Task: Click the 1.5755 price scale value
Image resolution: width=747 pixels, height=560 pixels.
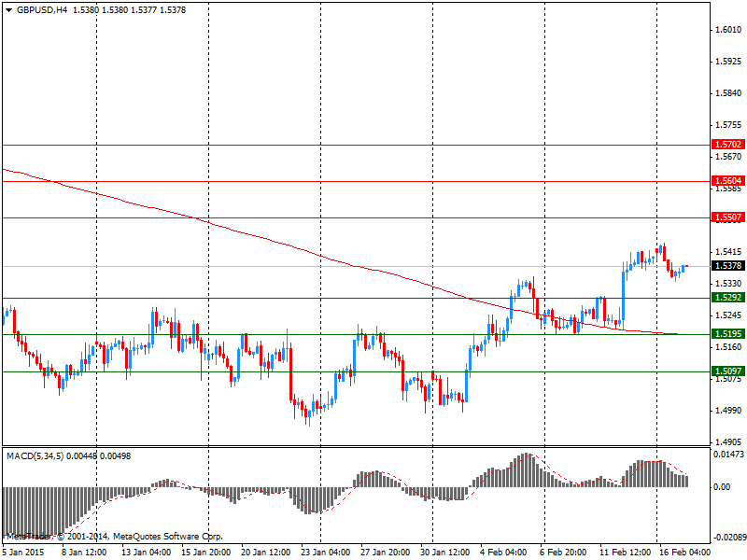Action: point(729,125)
